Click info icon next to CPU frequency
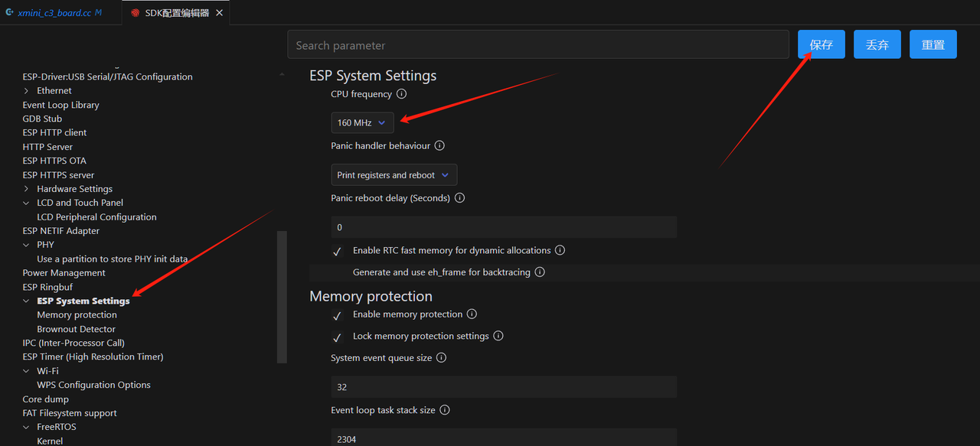 [x=401, y=94]
